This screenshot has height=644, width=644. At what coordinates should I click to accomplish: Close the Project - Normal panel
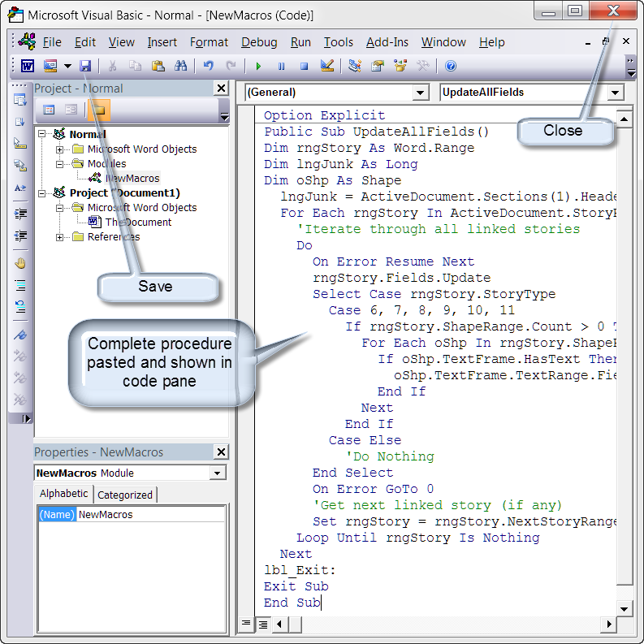point(222,88)
